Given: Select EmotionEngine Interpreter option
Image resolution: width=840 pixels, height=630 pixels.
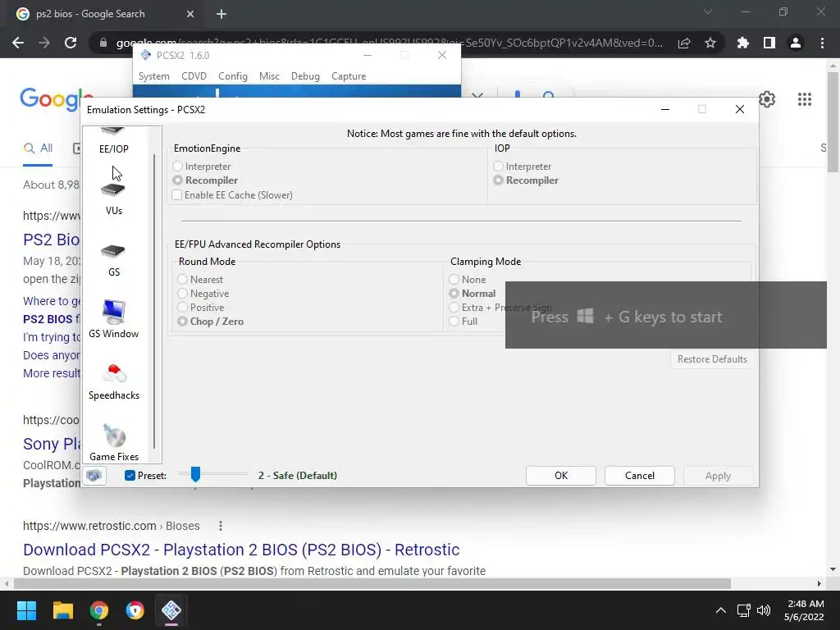Looking at the screenshot, I should click(x=202, y=167).
